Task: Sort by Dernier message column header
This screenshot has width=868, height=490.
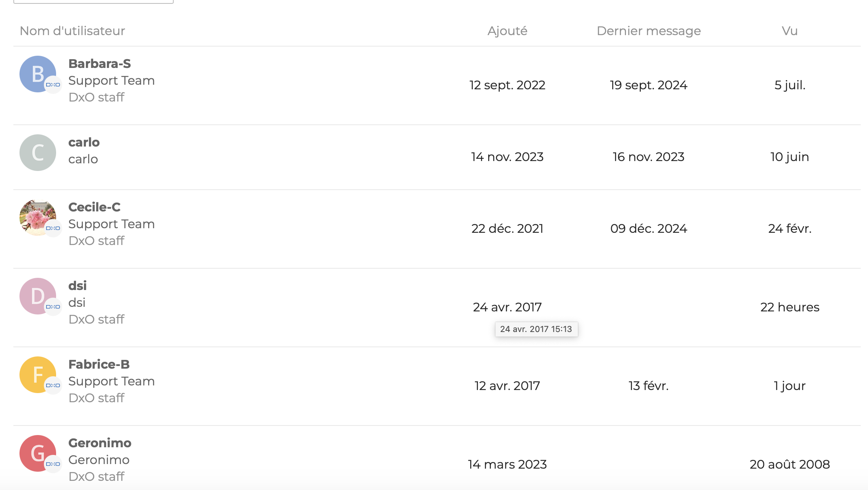Action: tap(649, 31)
